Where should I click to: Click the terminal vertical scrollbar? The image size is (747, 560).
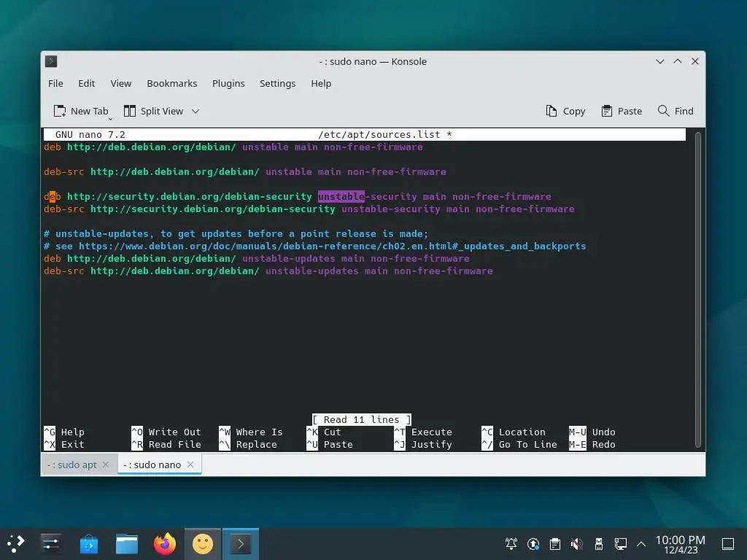pos(698,289)
